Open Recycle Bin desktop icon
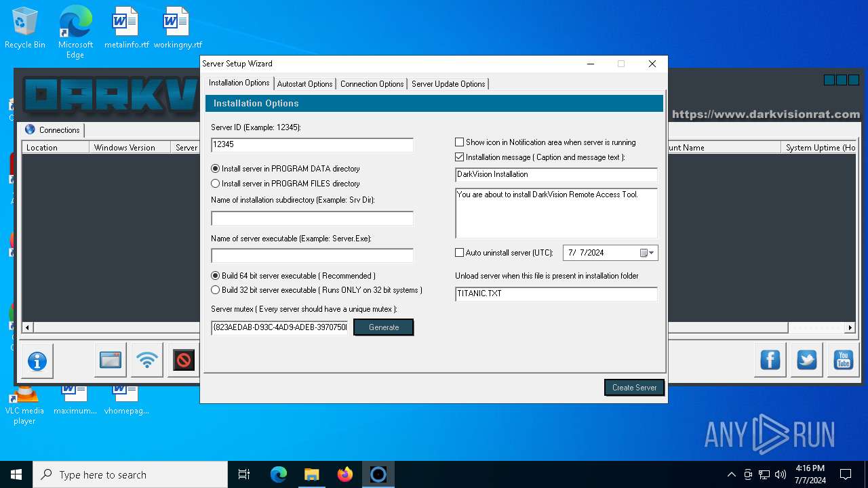 pyautogui.click(x=25, y=28)
